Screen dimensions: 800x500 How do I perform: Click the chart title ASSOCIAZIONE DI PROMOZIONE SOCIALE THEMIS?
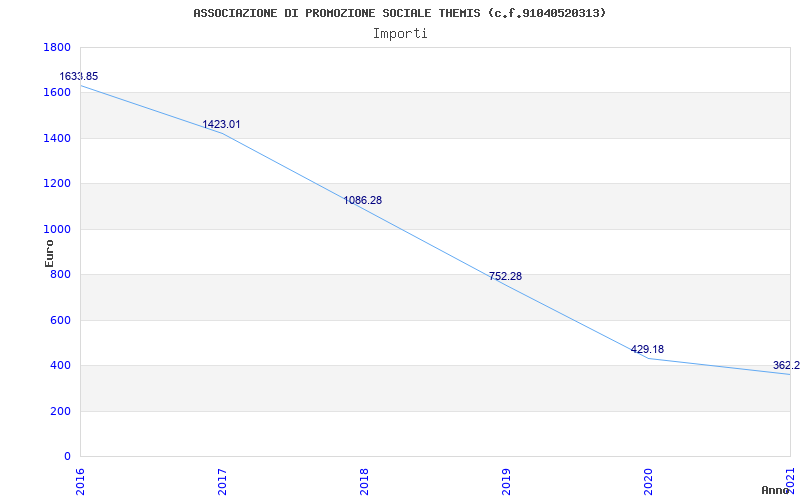399,13
